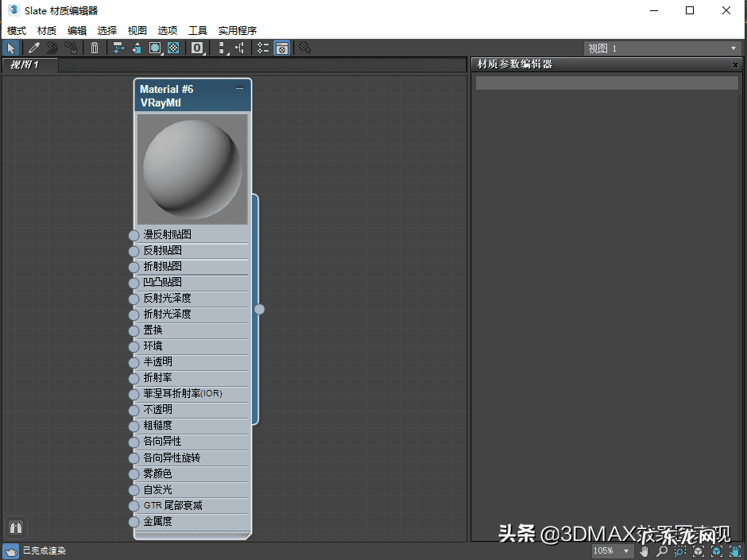Switch to the 视图1 tab
Screen dimensions: 747x560
coord(25,65)
